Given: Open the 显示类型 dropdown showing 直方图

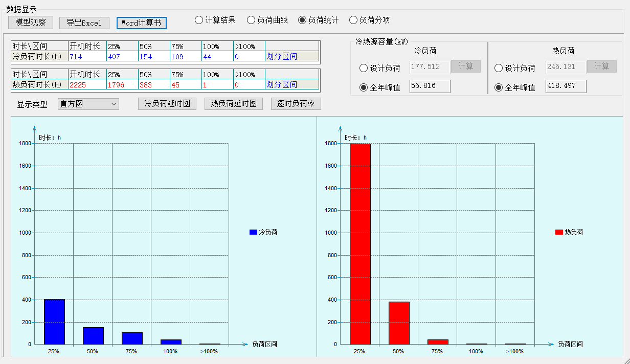Looking at the screenshot, I should (x=88, y=104).
